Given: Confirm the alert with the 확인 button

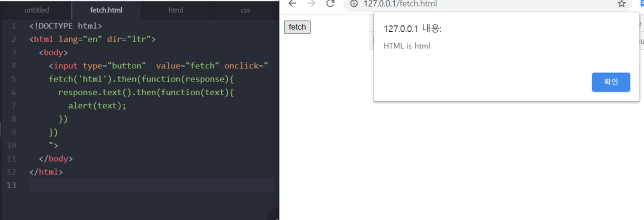Looking at the screenshot, I should pyautogui.click(x=611, y=82).
